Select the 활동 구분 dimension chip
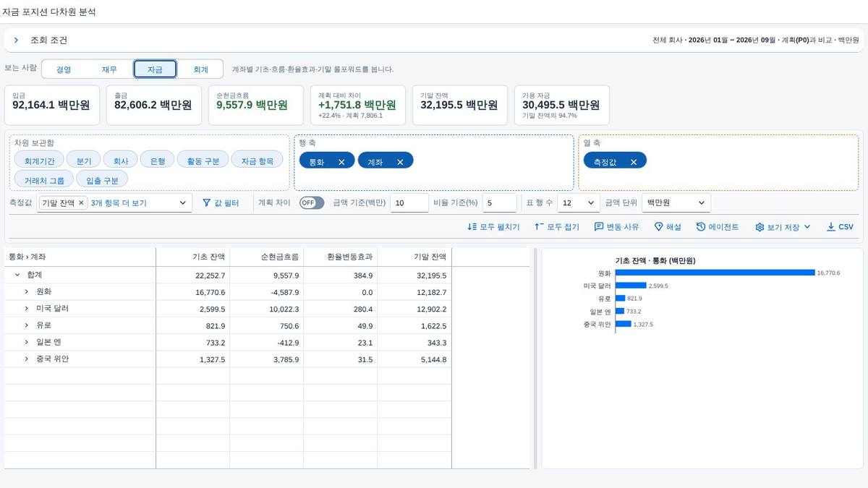The height and width of the screenshot is (488, 868). [x=203, y=160]
